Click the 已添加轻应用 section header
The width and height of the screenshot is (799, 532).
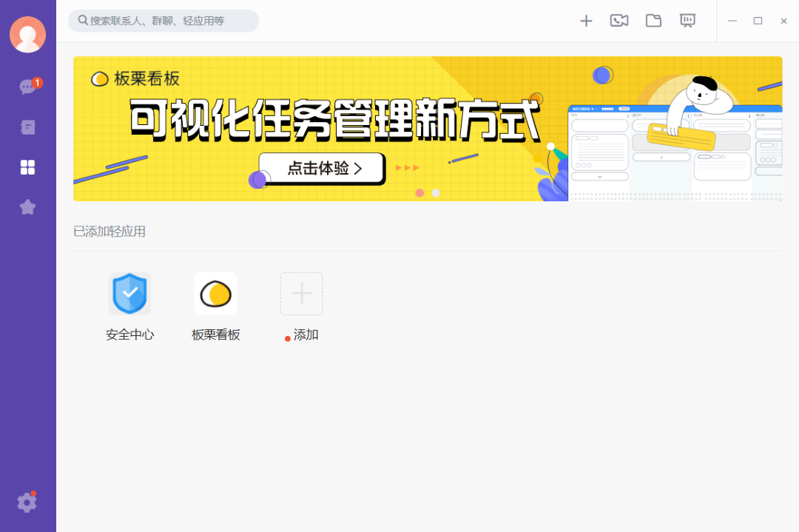(109, 232)
